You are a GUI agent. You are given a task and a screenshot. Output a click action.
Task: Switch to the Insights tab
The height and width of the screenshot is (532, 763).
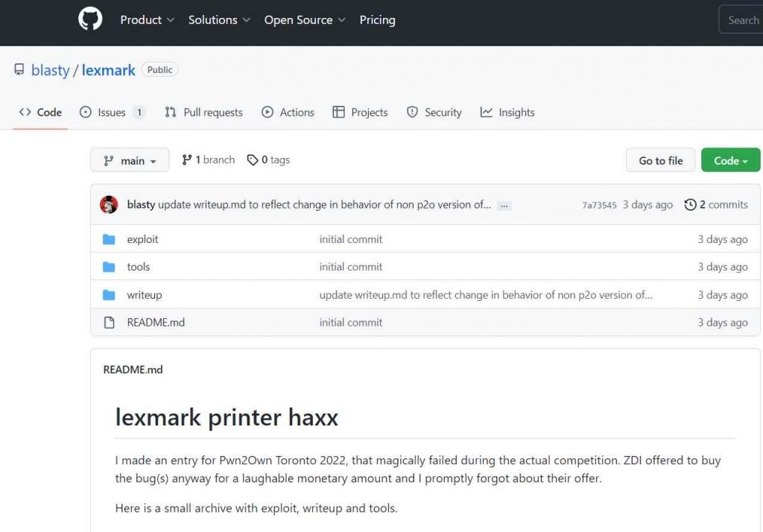[507, 113]
